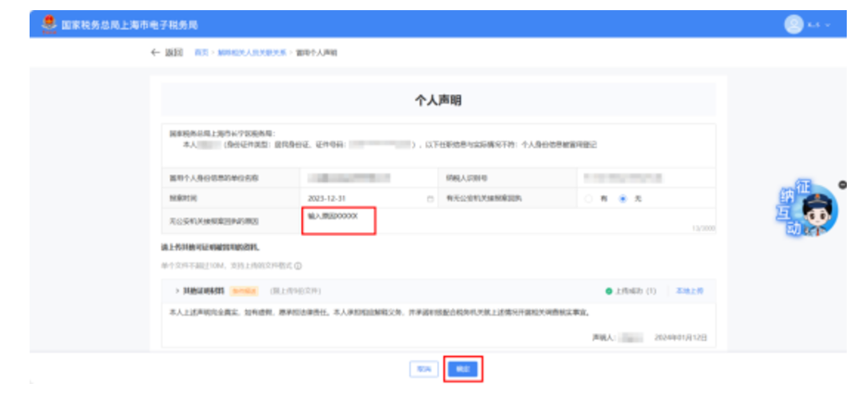Open the second breadcrumb link after 首页
The width and height of the screenshot is (868, 396).
[251, 54]
